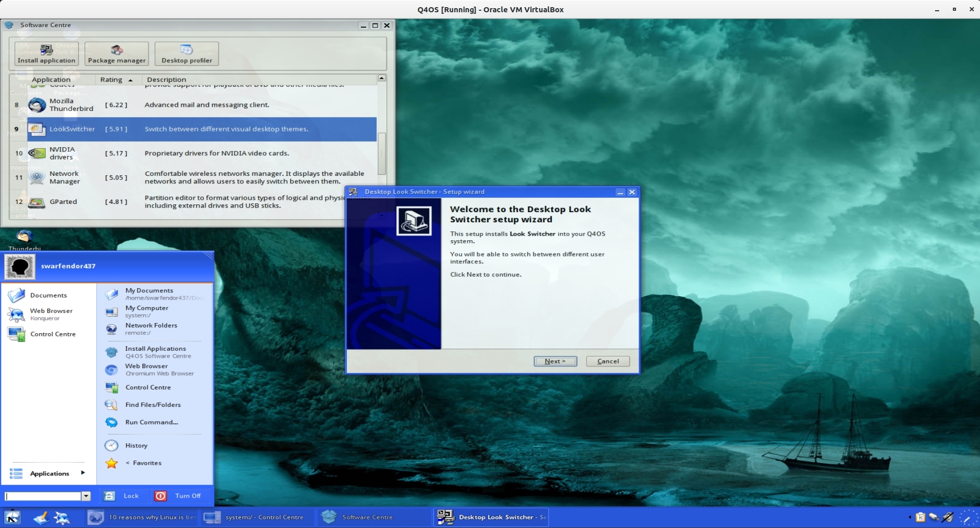Open Control Centre in right pane
This screenshot has width=980, height=528.
click(155, 387)
